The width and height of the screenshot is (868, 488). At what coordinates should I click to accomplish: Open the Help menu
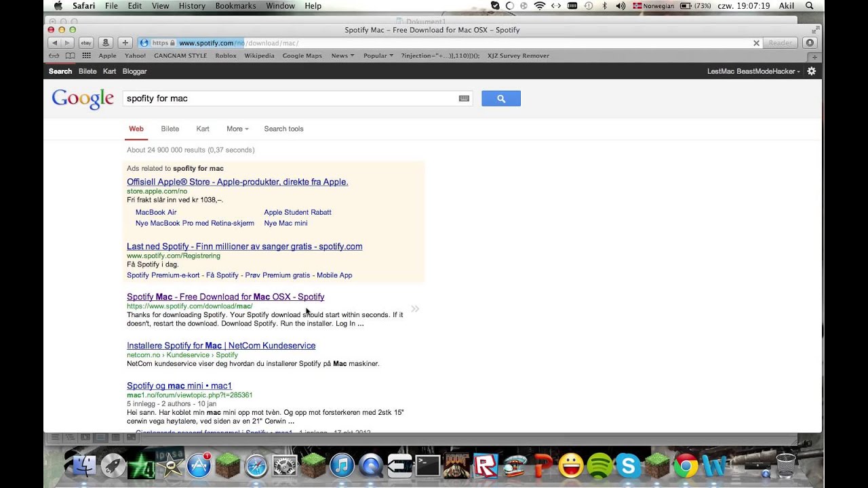click(x=313, y=5)
